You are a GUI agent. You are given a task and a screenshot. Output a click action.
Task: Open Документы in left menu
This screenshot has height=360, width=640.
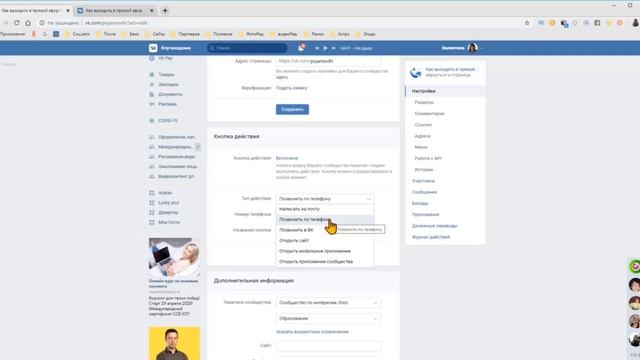(x=170, y=94)
